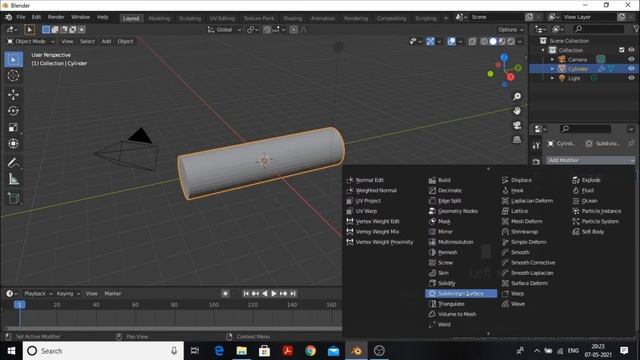This screenshot has width=640, height=360.
Task: Select the Rotate tool
Action: (13, 111)
